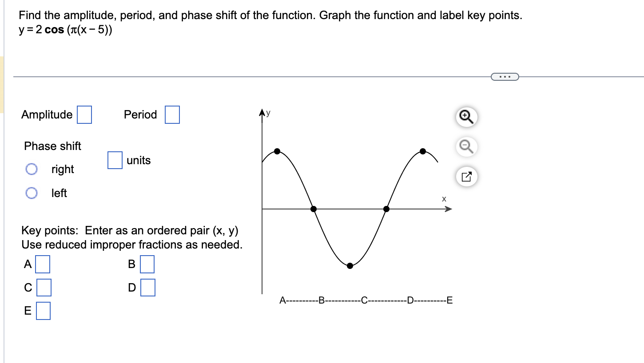
Task: Click the leftmost maximum point on the curve
Action: click(278, 151)
